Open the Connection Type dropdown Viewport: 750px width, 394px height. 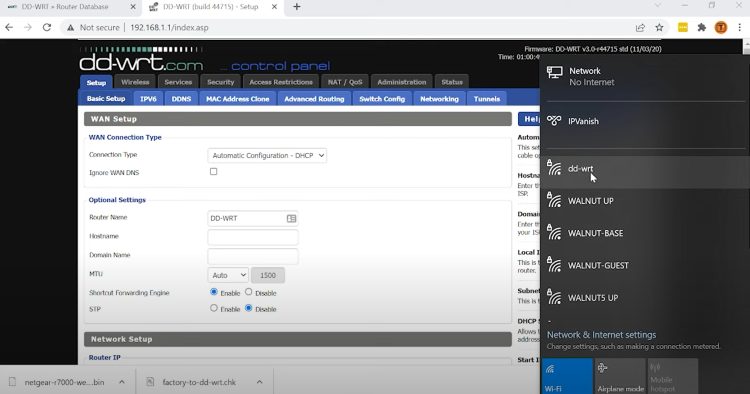tap(267, 155)
